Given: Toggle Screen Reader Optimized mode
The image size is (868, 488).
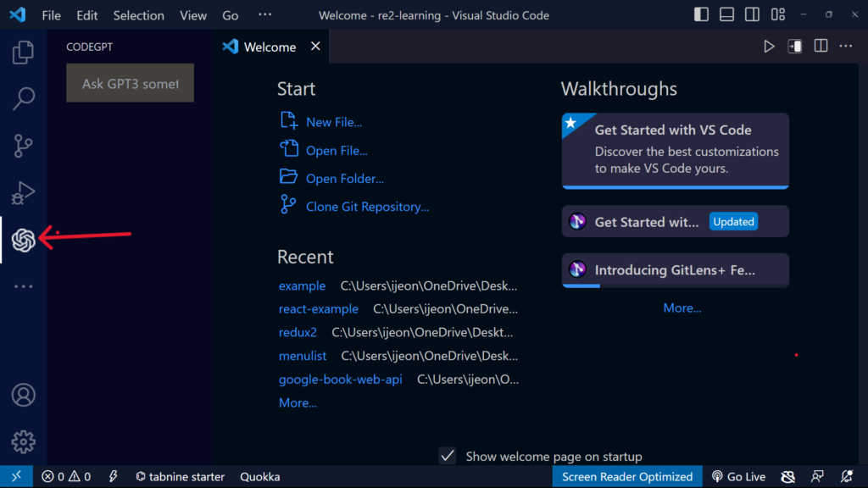Looking at the screenshot, I should (626, 476).
